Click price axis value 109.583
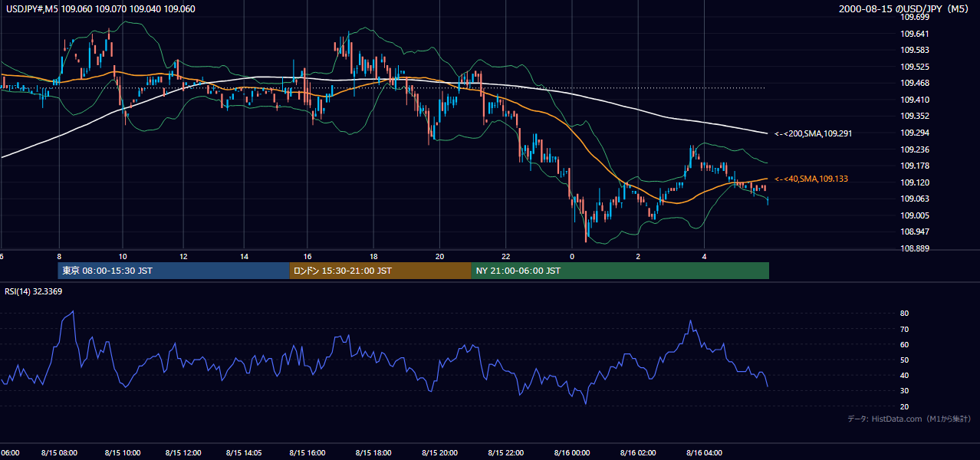The image size is (980, 460). coord(915,50)
